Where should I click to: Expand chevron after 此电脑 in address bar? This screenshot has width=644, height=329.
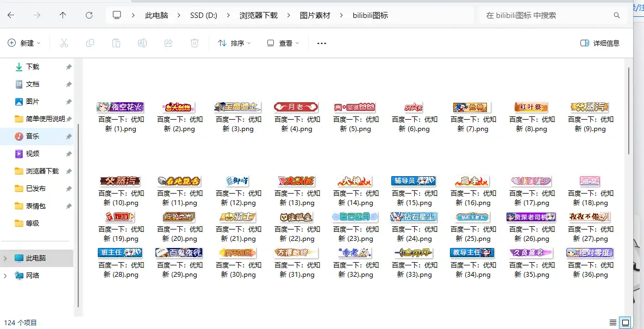[179, 16]
